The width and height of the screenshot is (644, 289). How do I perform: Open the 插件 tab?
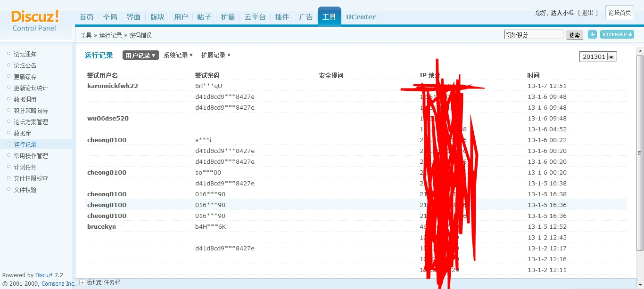tap(282, 17)
